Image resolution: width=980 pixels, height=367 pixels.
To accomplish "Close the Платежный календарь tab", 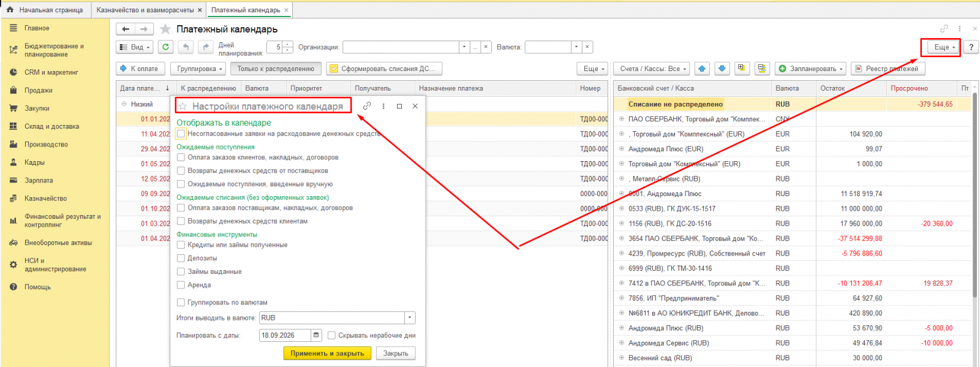I will click(286, 10).
